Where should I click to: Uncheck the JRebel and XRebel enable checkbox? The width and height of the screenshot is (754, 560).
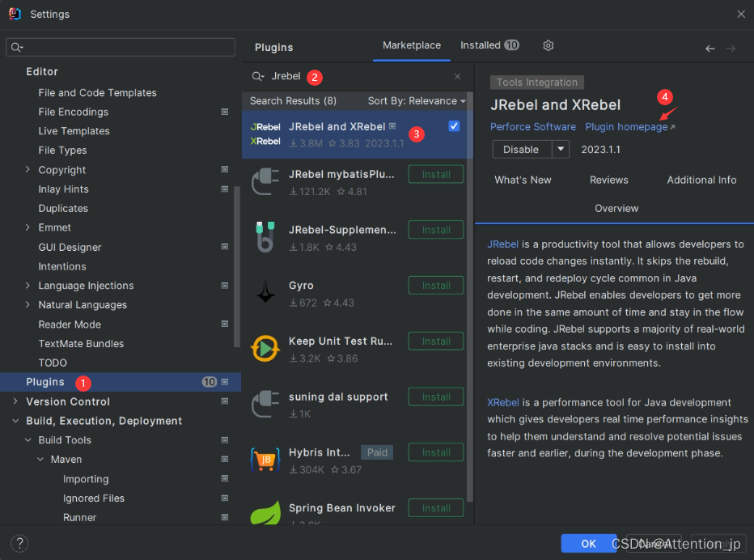click(x=454, y=125)
